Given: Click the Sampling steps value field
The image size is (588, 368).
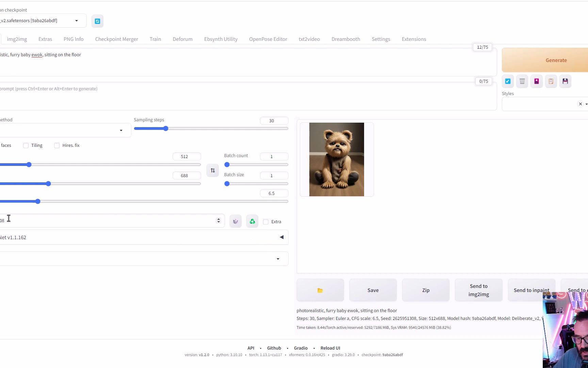Looking at the screenshot, I should point(274,121).
